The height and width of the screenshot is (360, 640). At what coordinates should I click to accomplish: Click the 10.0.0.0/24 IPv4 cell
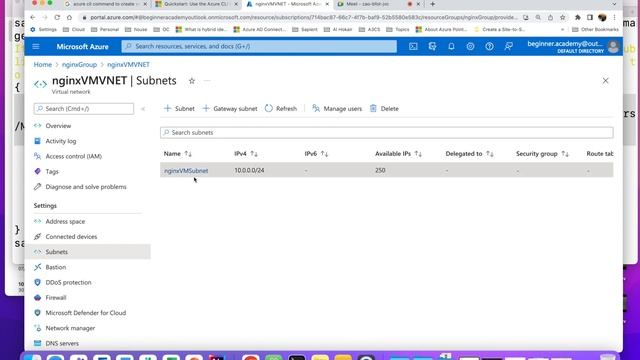[x=249, y=170]
